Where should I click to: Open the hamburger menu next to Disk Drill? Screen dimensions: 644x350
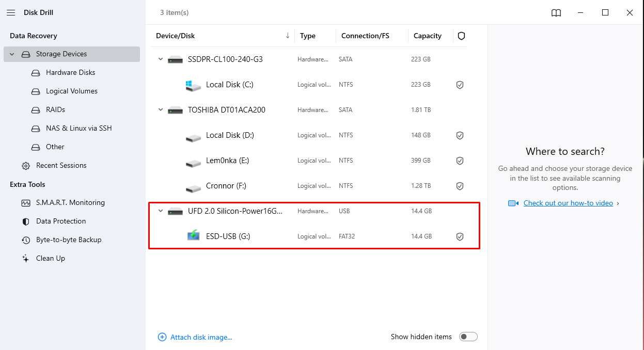click(11, 12)
